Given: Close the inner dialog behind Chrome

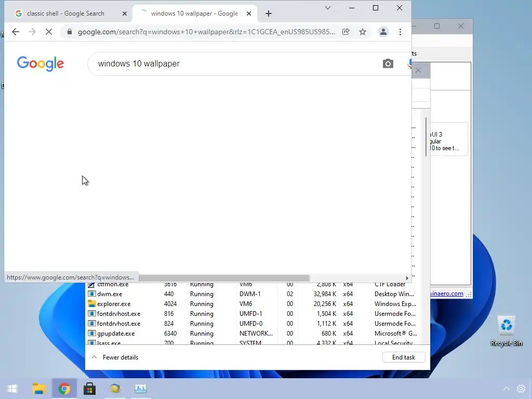Looking at the screenshot, I should pyautogui.click(x=418, y=70).
